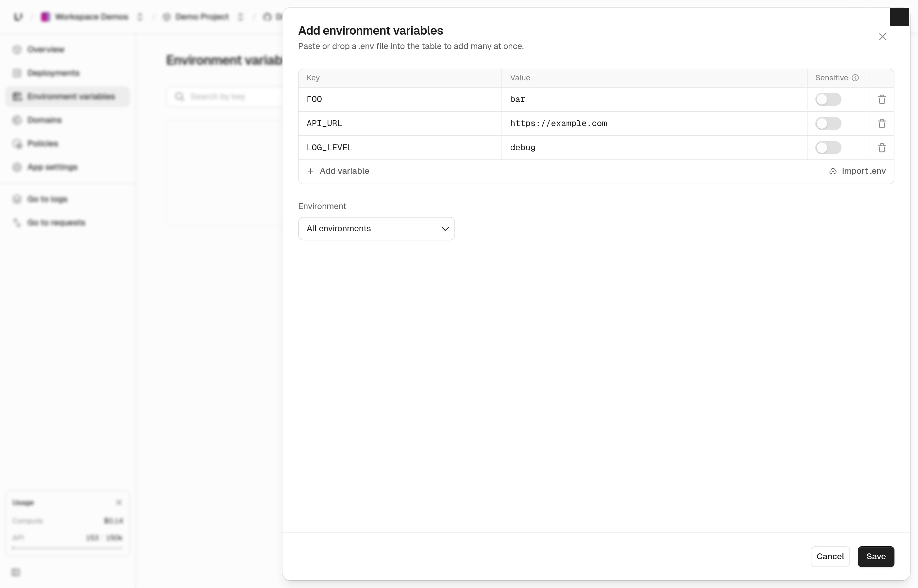918x588 pixels.
Task: Save the environment variables
Action: [875, 556]
